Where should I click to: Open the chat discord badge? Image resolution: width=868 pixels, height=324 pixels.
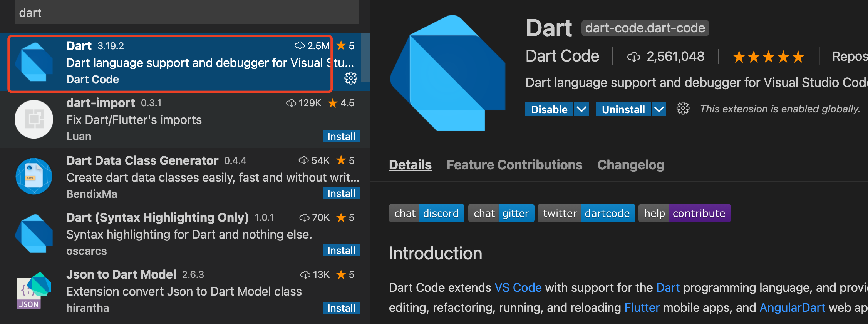point(427,213)
